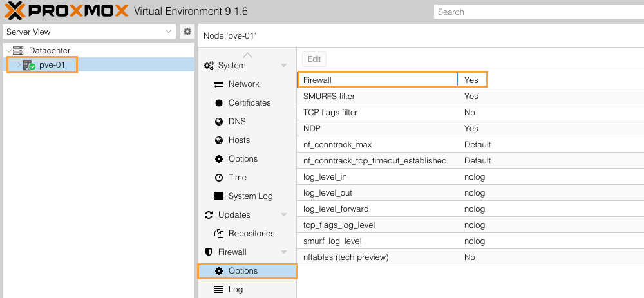Click the gear icon beside Server View
This screenshot has height=298, width=644.
click(187, 32)
